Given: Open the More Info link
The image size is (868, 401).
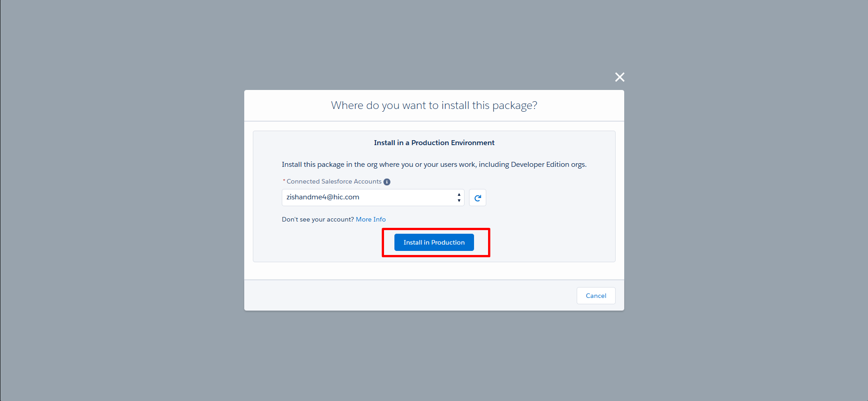Looking at the screenshot, I should 371,219.
